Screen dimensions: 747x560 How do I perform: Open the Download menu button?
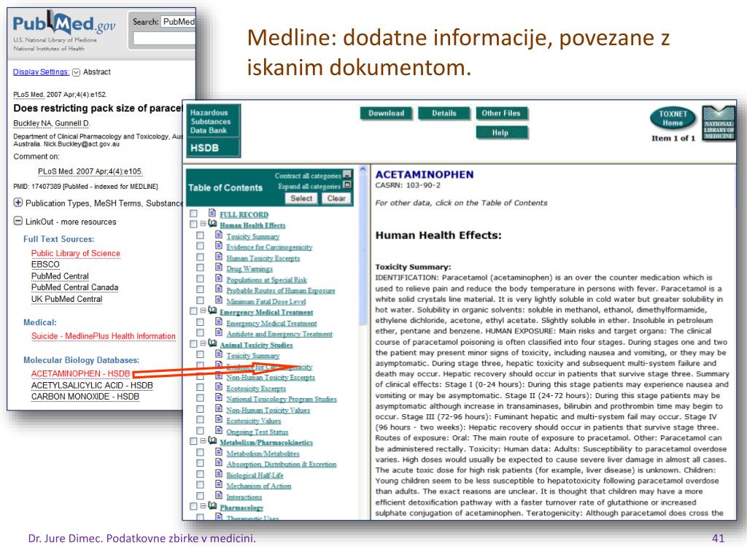point(386,113)
